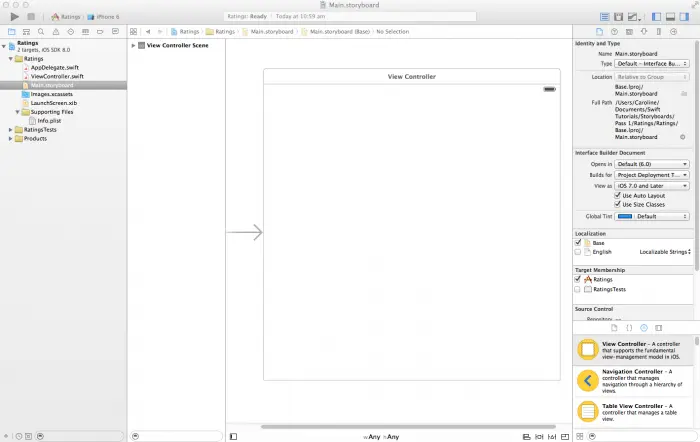Open the Type dropdown in Identity and Type

coord(652,64)
